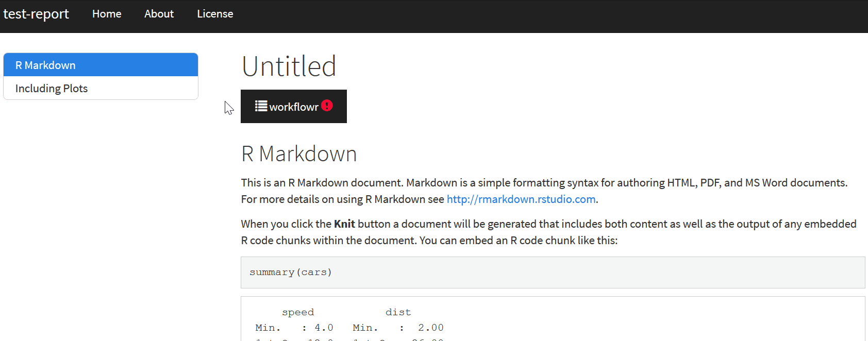Open the rmarkdown.rstudio.com hyperlink

[521, 199]
